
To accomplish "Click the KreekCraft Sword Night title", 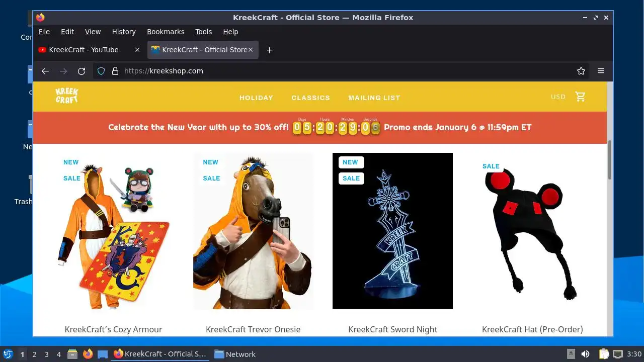I will point(392,329).
